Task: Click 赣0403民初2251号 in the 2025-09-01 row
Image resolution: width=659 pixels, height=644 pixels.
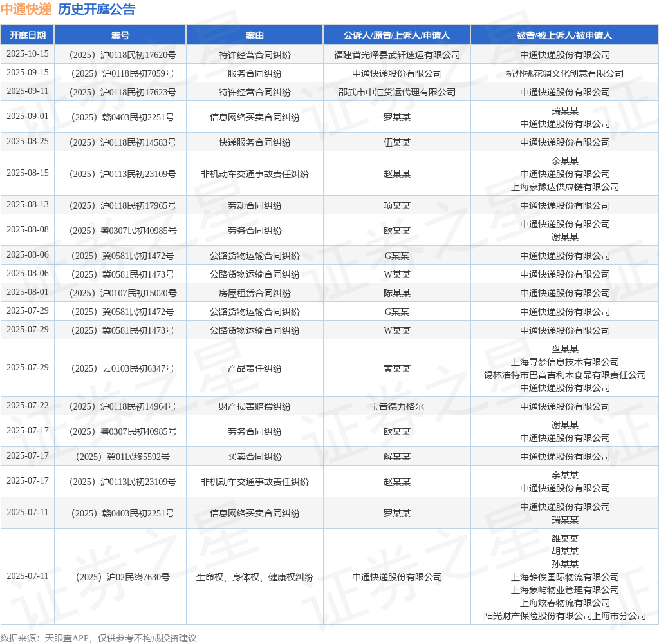Action: point(123,117)
